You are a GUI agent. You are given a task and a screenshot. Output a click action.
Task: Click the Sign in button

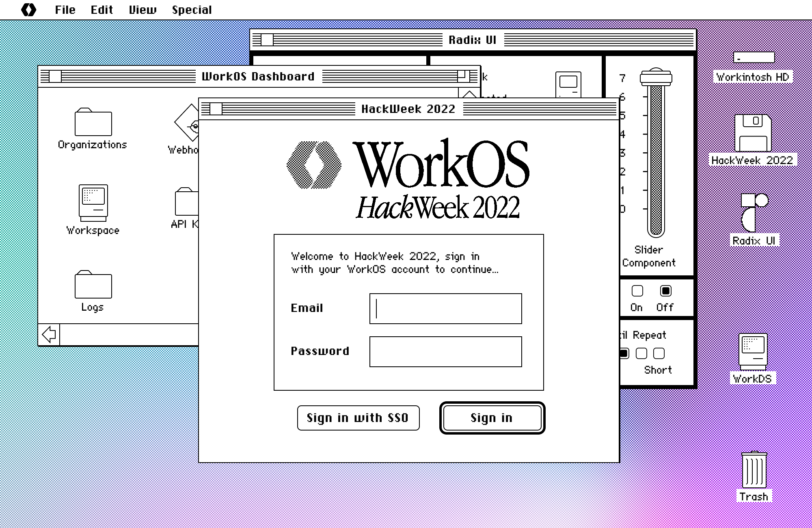[x=492, y=418]
